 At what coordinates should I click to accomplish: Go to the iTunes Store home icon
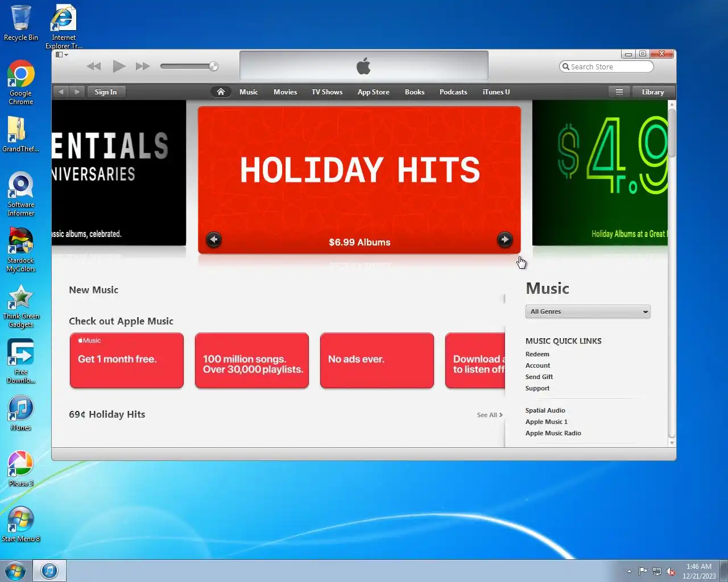point(221,92)
